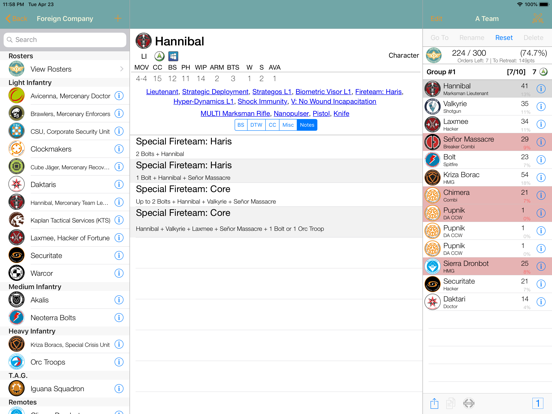Select Hannibal, Mercenary Team Le... row

(x=65, y=202)
